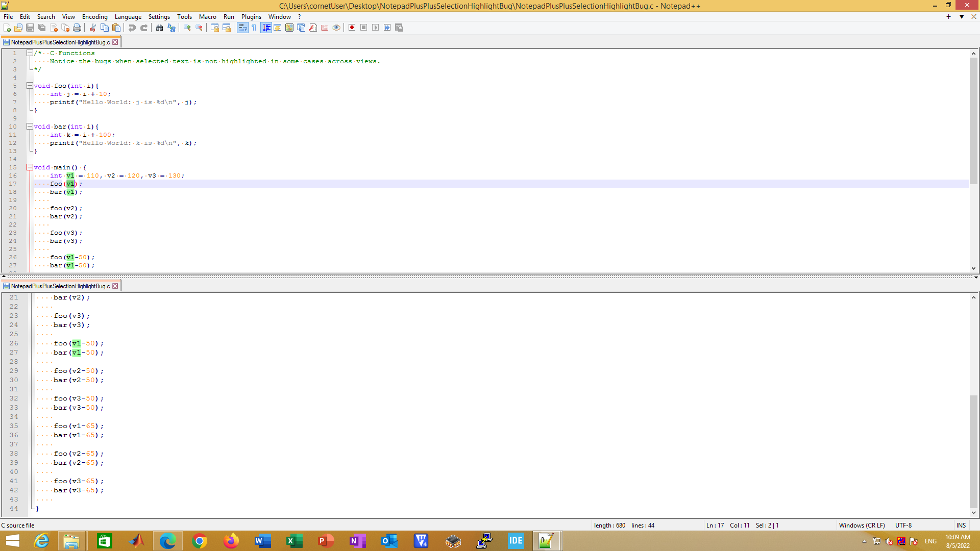Show the Document Map
Viewport: 980px width, 551px height.
pyautogui.click(x=289, y=28)
